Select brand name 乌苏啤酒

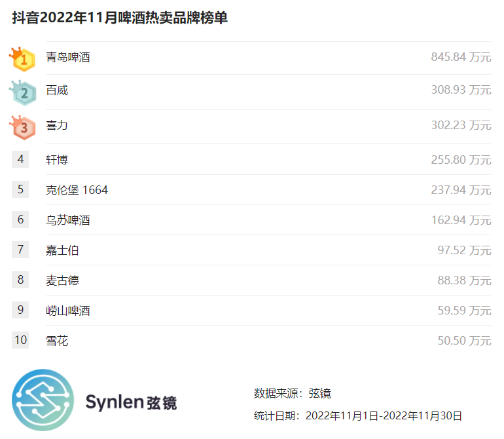(x=68, y=220)
